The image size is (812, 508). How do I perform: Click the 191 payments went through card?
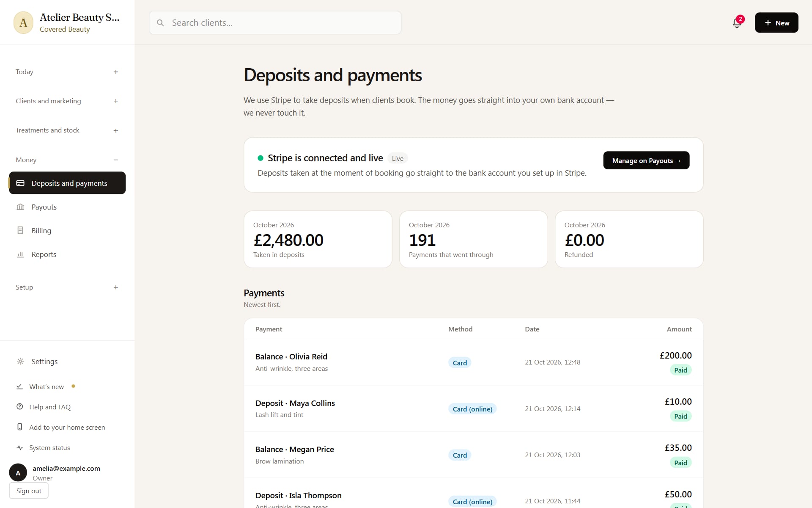(473, 239)
